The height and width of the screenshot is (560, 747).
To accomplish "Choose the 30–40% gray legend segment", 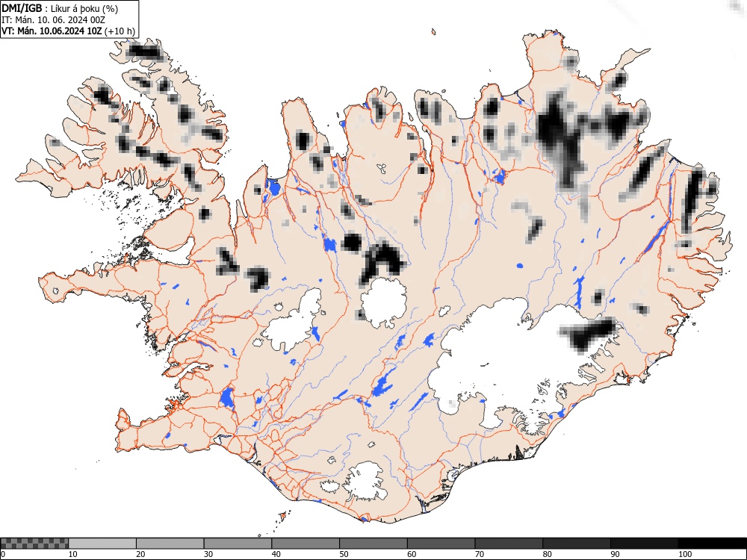I will coord(238,544).
